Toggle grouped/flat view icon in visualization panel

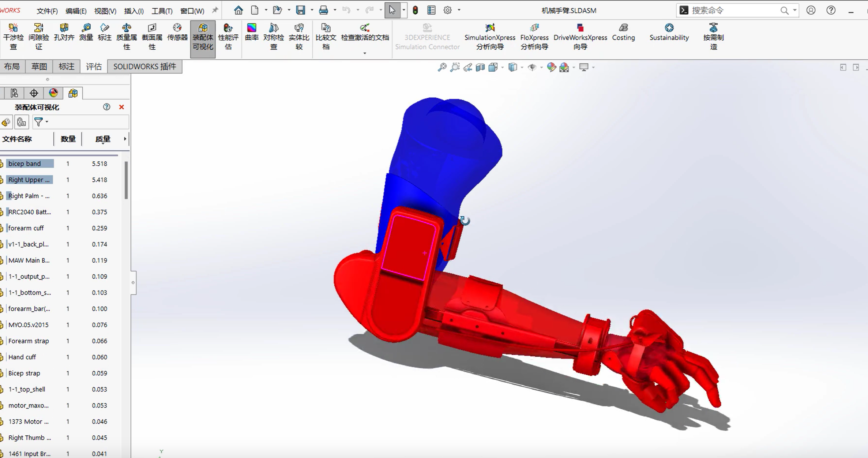pos(22,122)
